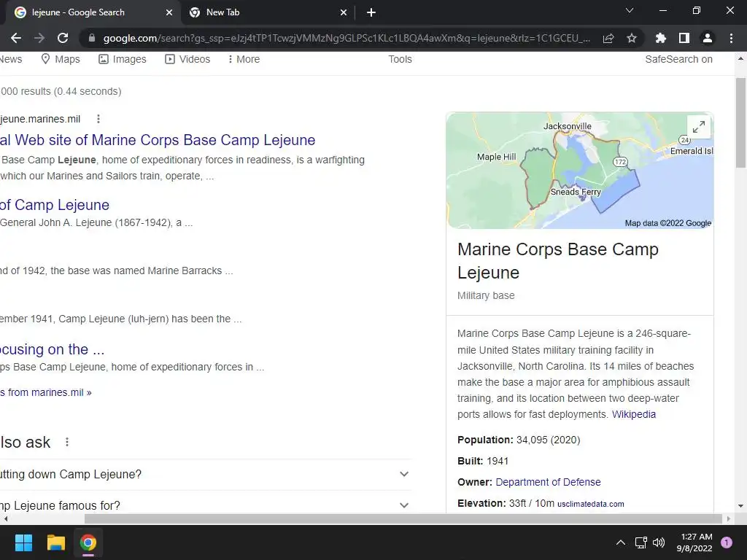Open the Department of Defense link

pyautogui.click(x=548, y=482)
